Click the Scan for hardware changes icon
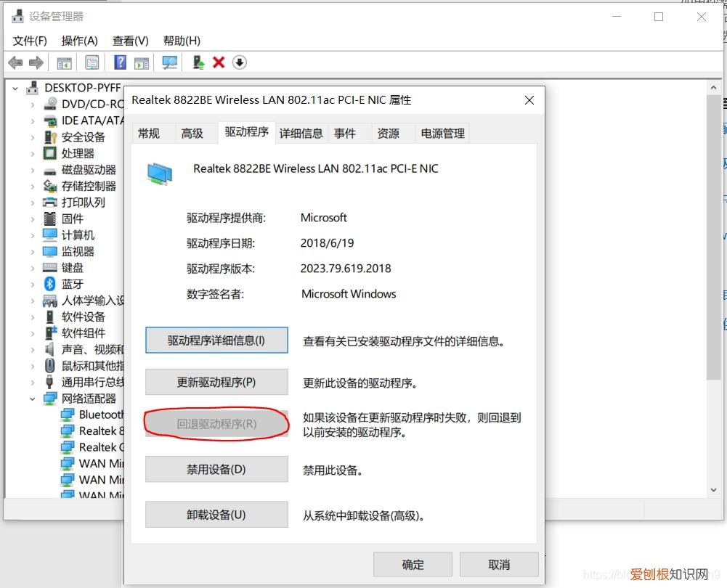 (x=169, y=62)
